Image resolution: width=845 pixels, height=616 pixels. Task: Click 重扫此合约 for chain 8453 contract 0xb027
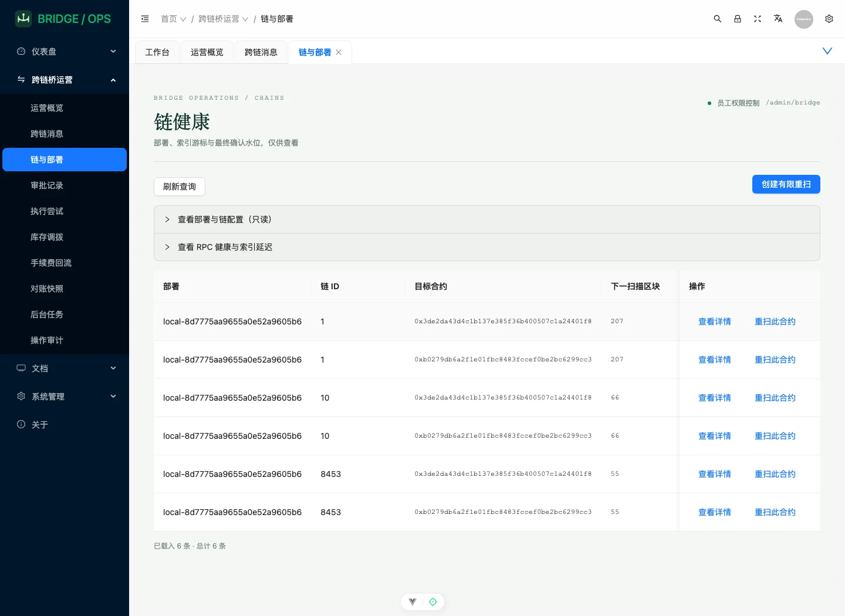coord(775,512)
